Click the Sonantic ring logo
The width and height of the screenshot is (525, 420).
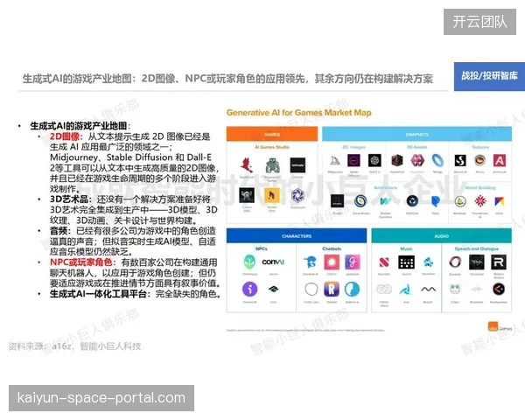(x=455, y=262)
